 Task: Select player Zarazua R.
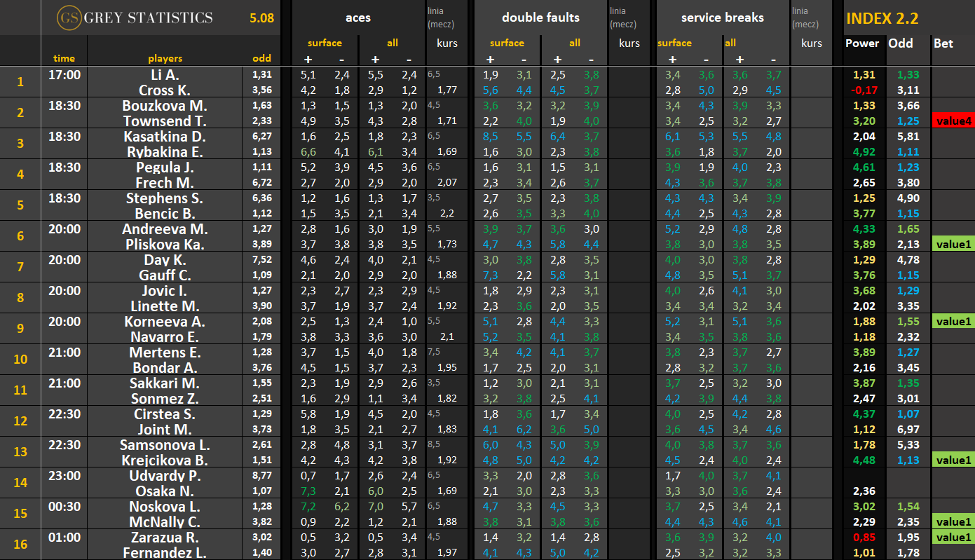point(165,537)
